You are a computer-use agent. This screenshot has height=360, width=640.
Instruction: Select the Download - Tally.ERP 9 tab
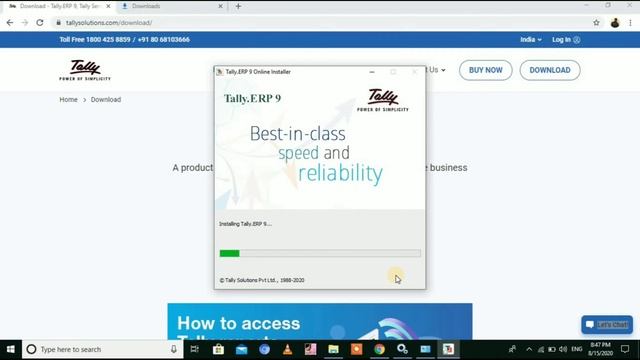pos(59,6)
